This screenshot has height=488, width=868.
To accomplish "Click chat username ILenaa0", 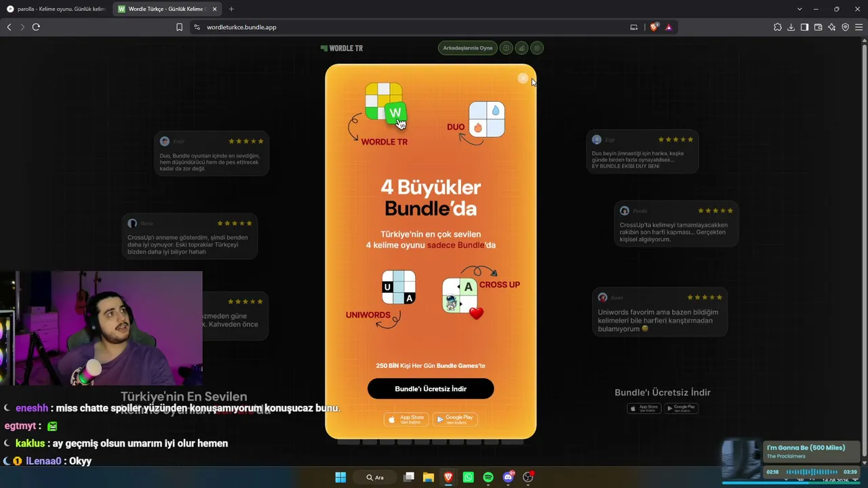I will pyautogui.click(x=43, y=461).
